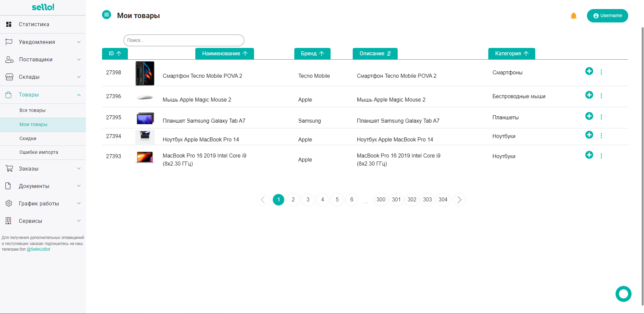Sort table by ID column

(115, 54)
